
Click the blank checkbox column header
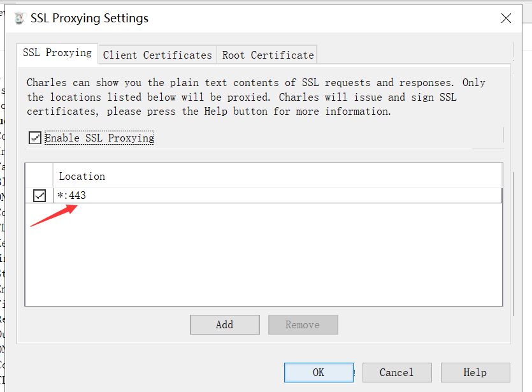point(39,176)
